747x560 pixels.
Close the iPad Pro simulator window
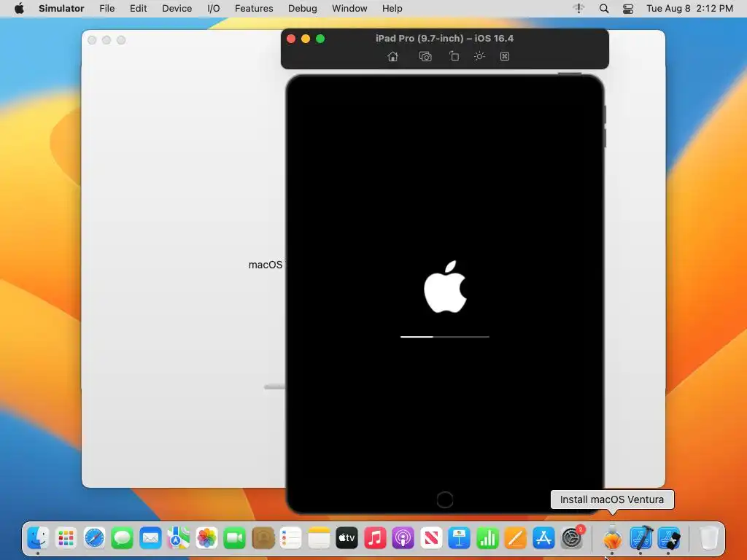(291, 39)
